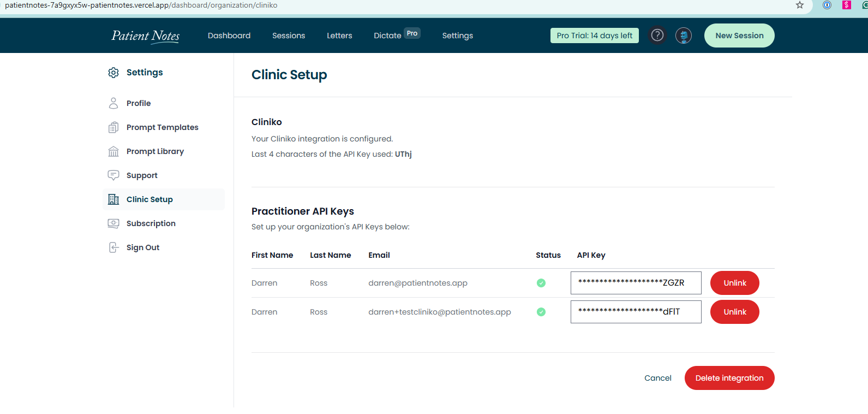Click the email darren+testcliniko@patientnotes.app
868x414 pixels.
(440, 312)
